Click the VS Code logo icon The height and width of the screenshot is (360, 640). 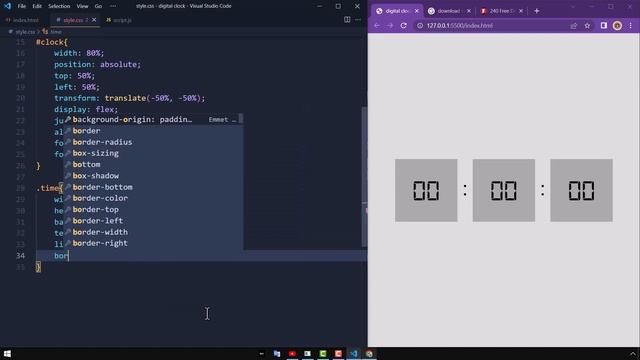[x=7, y=6]
